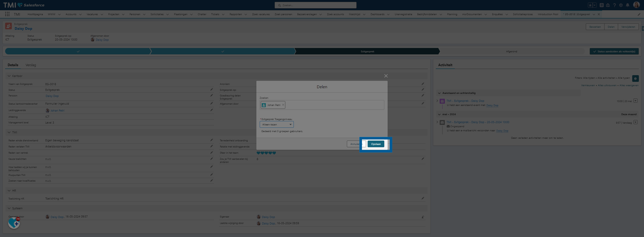Image resolution: width=644 pixels, height=237 pixels.
Task: Collapse the Aanstaand en achterstallig section
Action: [x=439, y=93]
